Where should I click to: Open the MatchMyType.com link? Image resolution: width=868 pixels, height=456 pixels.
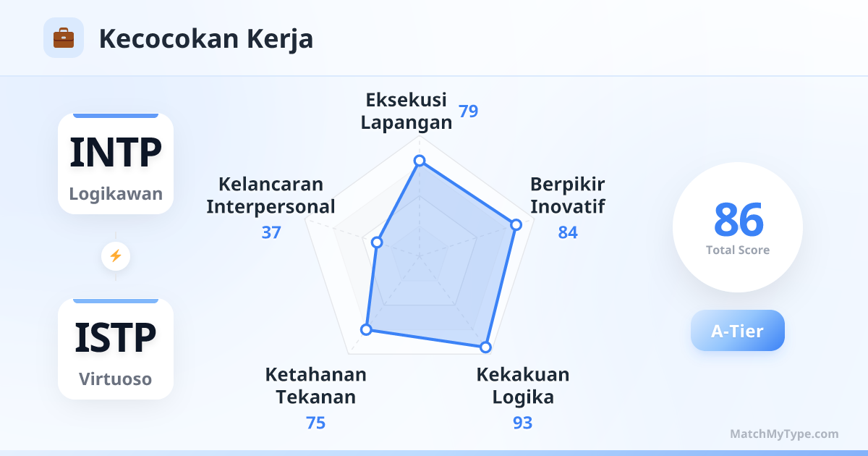[784, 434]
